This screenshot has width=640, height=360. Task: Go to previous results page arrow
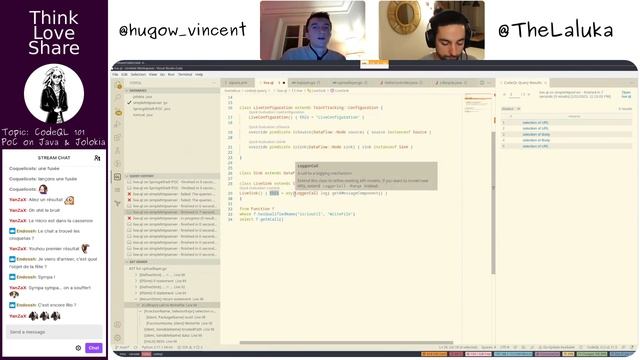pyautogui.click(x=504, y=95)
